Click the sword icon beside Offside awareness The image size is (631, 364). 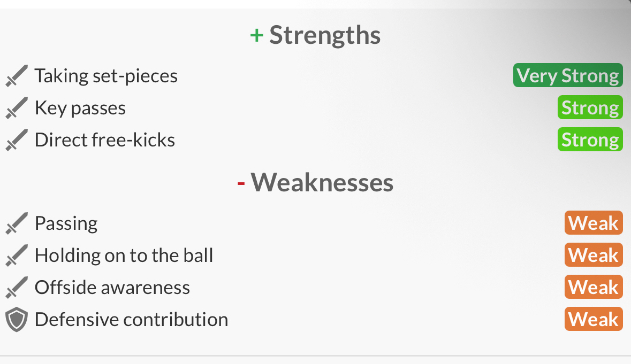click(17, 287)
